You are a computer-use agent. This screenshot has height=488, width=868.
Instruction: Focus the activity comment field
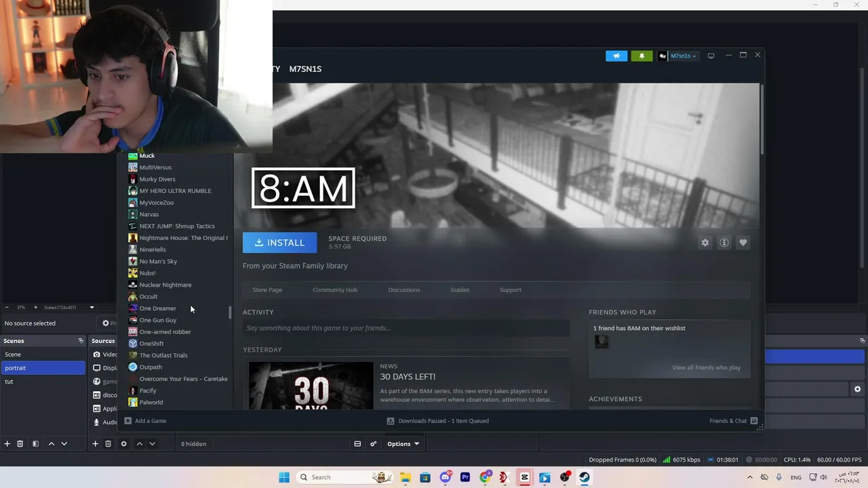click(406, 328)
